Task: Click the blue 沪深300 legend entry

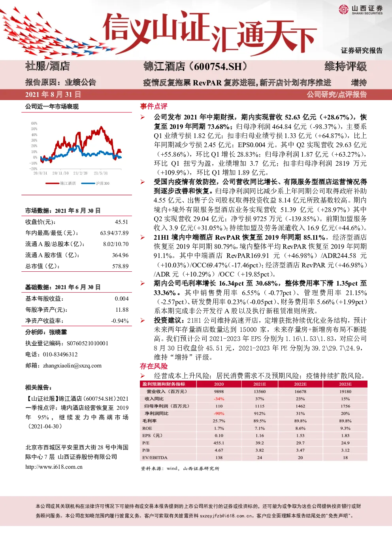Action: (x=95, y=183)
